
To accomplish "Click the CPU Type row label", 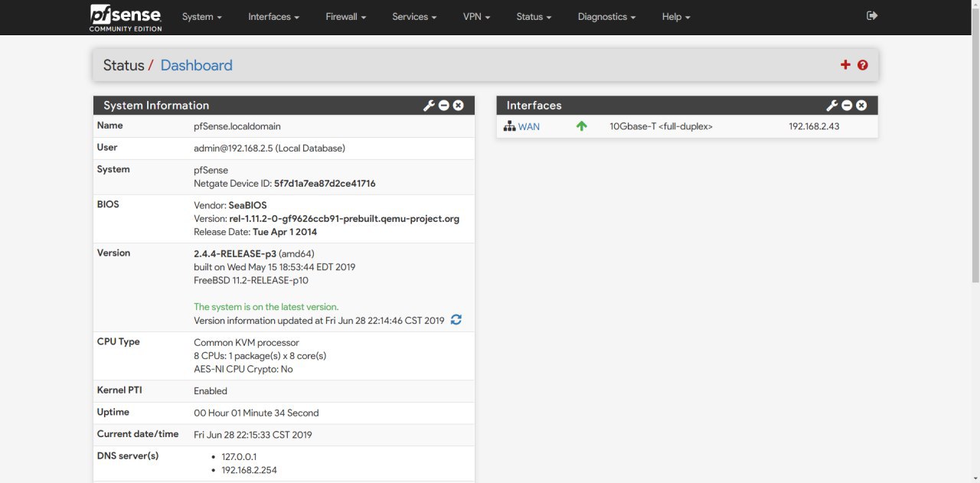I will [x=118, y=341].
